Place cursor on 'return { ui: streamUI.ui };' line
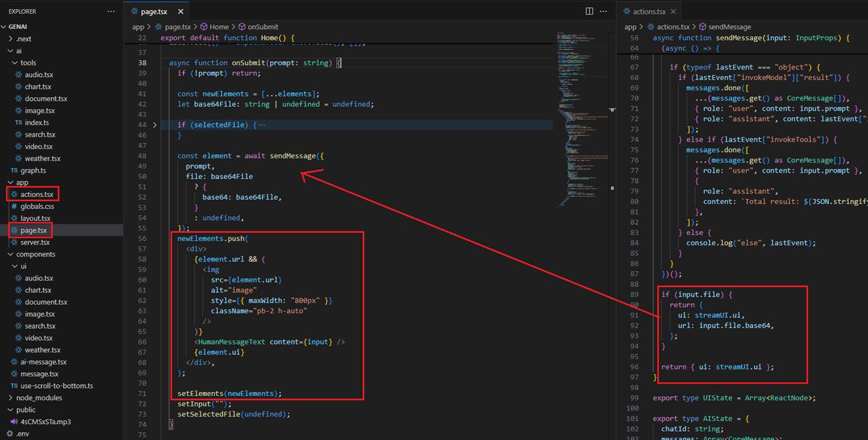Viewport: 868px width, 440px height. coord(718,367)
